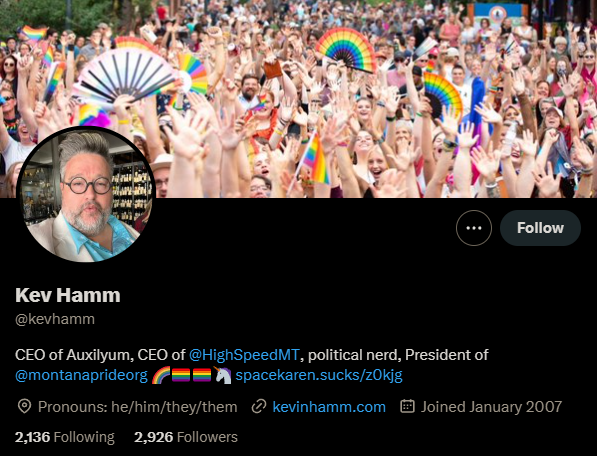Click the second pride flag emoji
The height and width of the screenshot is (456, 597).
(x=202, y=375)
